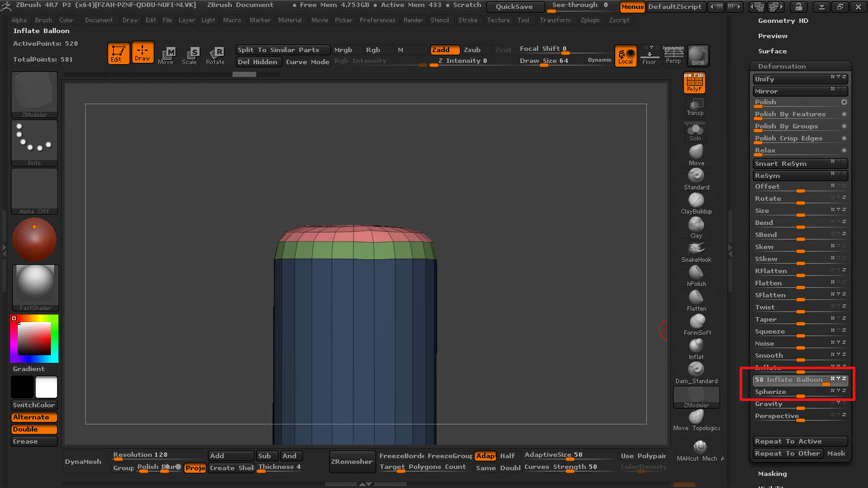Click the red material sphere thumbnail
The height and width of the screenshot is (488, 868).
click(34, 240)
